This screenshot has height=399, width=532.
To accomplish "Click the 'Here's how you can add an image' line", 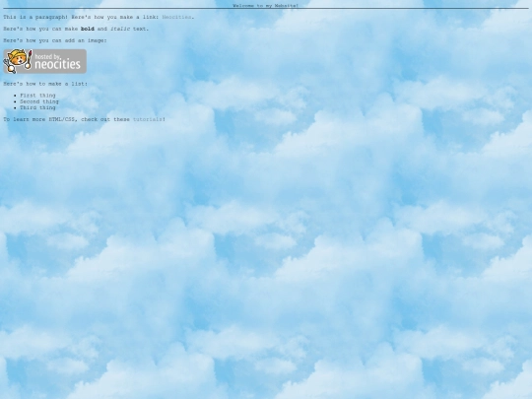I will (x=55, y=40).
